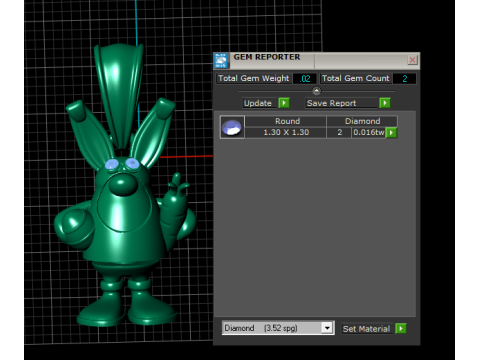The image size is (480, 360).
Task: Select the round gem thumbnail
Action: click(x=232, y=127)
